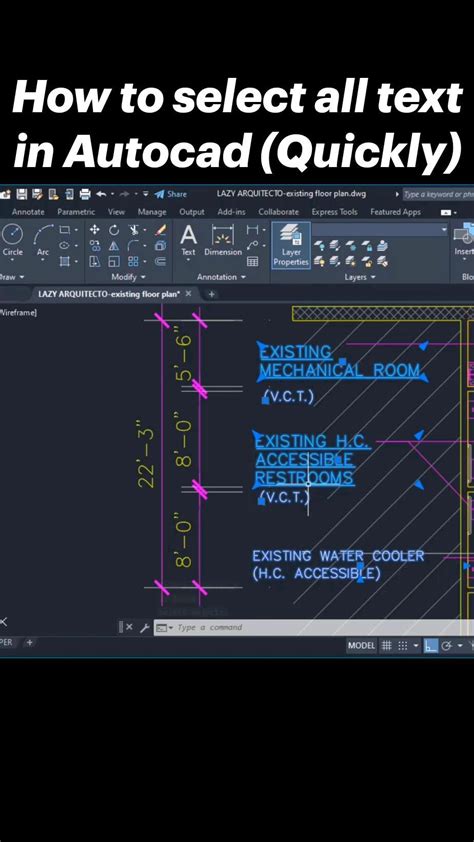Click the Save icon in quick access toolbar
The height and width of the screenshot is (842, 474).
[21, 194]
